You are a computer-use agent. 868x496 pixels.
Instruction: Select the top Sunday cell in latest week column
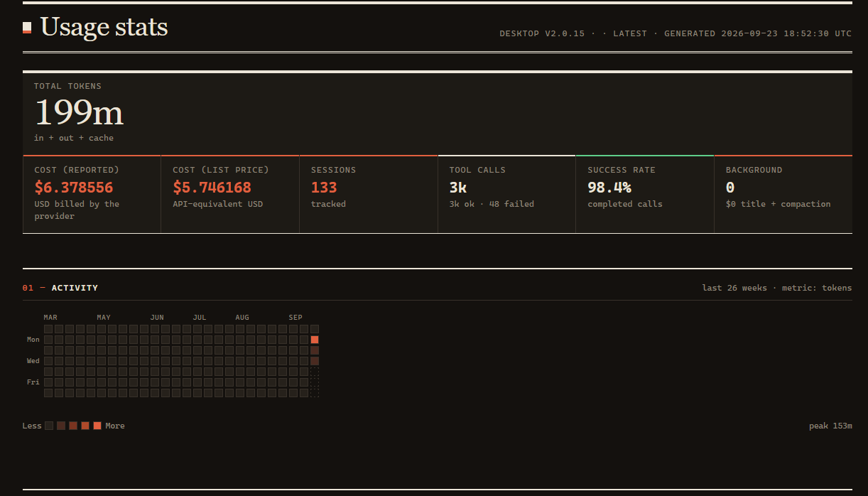tap(315, 329)
